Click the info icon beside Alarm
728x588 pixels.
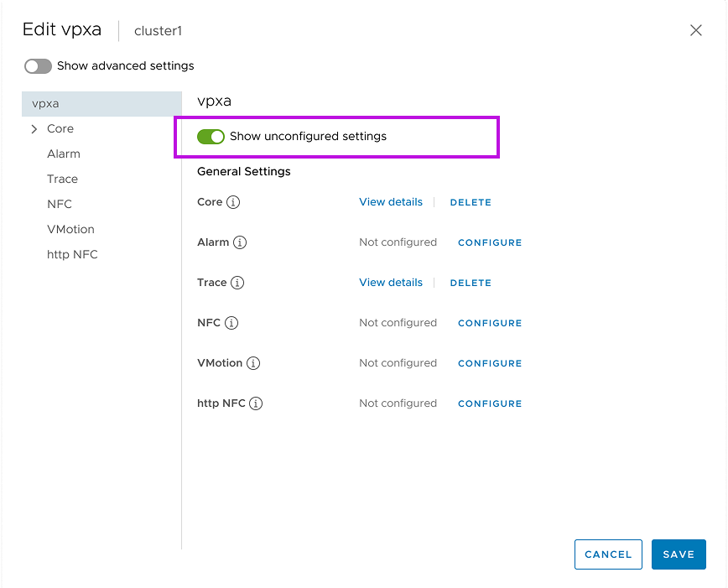pyautogui.click(x=240, y=242)
